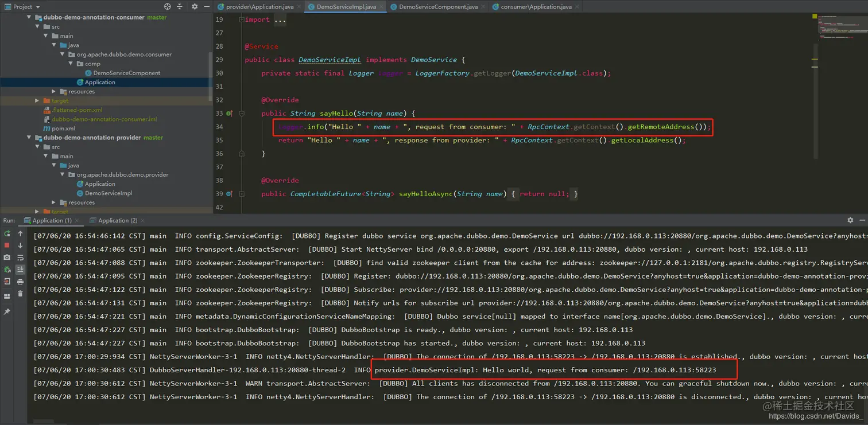Image resolution: width=868 pixels, height=425 pixels.
Task: Open the Project view dropdown
Action: click(x=23, y=6)
